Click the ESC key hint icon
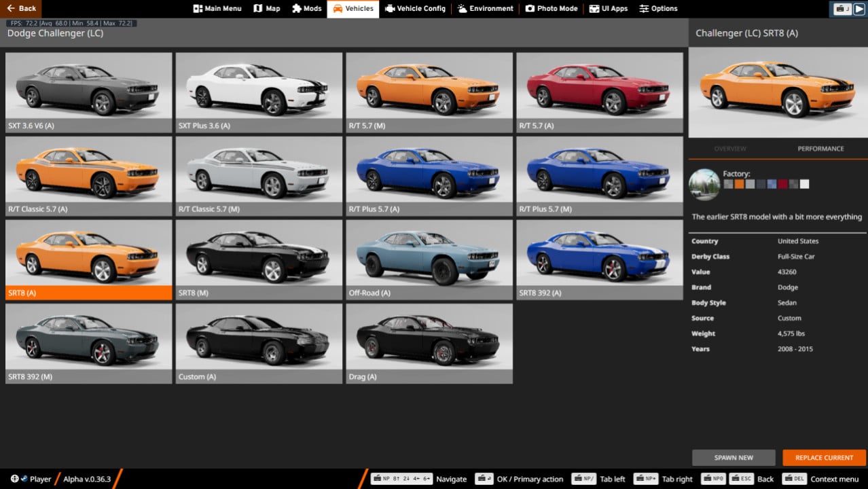The width and height of the screenshot is (868, 489). pyautogui.click(x=741, y=479)
